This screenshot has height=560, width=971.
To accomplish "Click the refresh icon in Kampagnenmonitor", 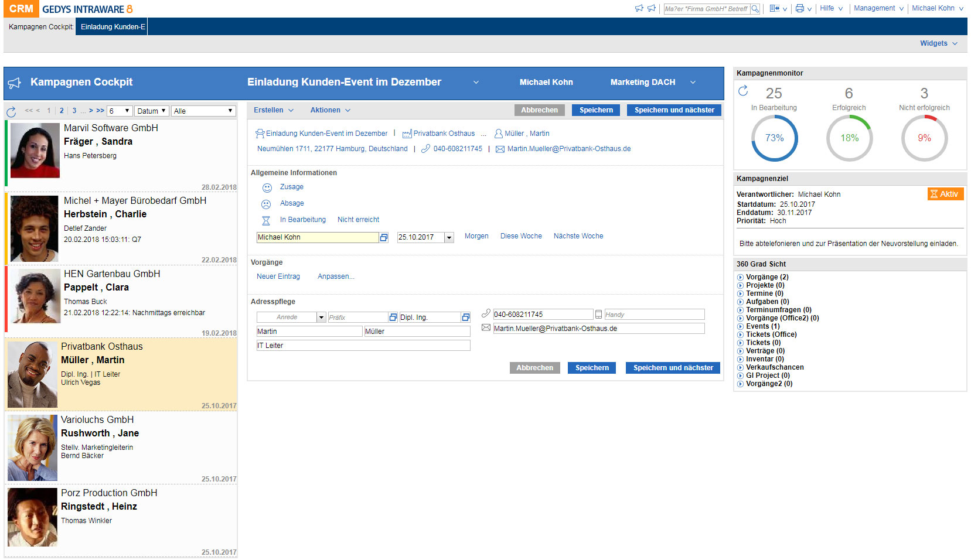I will [743, 91].
